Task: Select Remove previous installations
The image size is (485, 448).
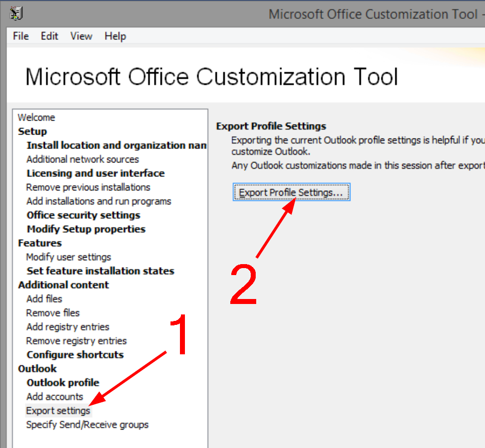Action: click(88, 187)
